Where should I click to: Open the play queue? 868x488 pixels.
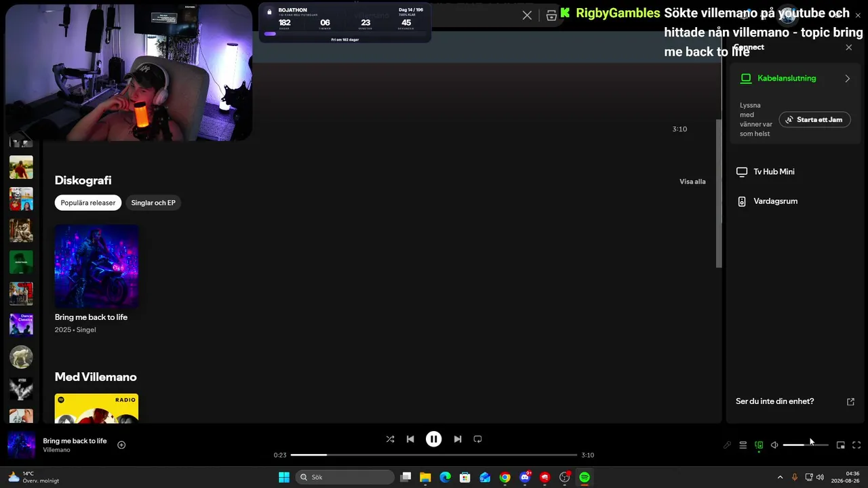pyautogui.click(x=743, y=445)
